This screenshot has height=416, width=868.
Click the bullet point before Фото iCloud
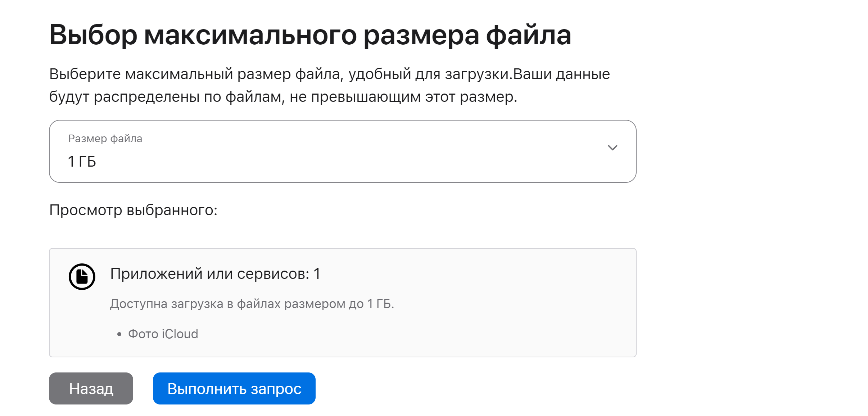click(119, 334)
